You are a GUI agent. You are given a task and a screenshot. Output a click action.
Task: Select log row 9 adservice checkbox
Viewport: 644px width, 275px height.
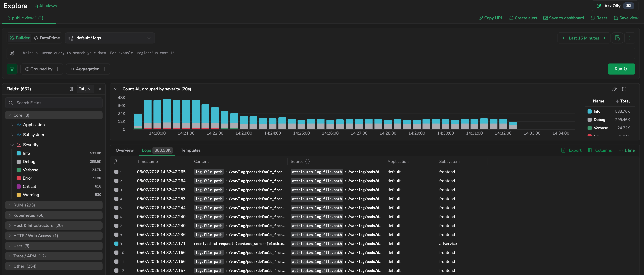pos(116,244)
